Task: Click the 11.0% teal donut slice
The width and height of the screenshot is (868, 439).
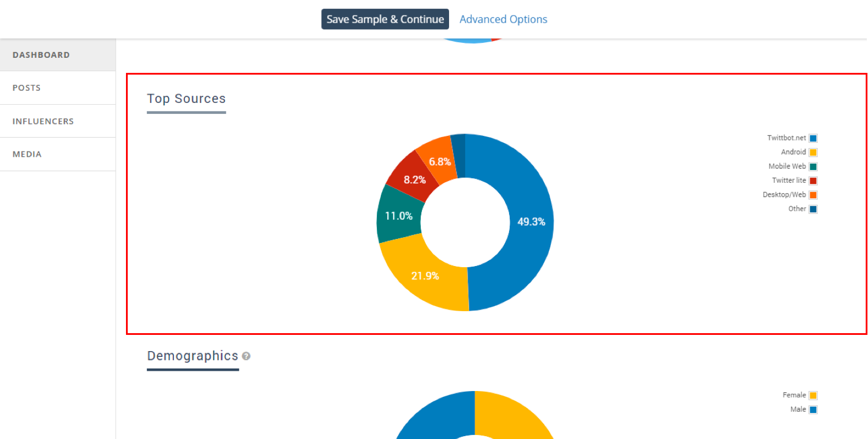Action: click(x=399, y=216)
